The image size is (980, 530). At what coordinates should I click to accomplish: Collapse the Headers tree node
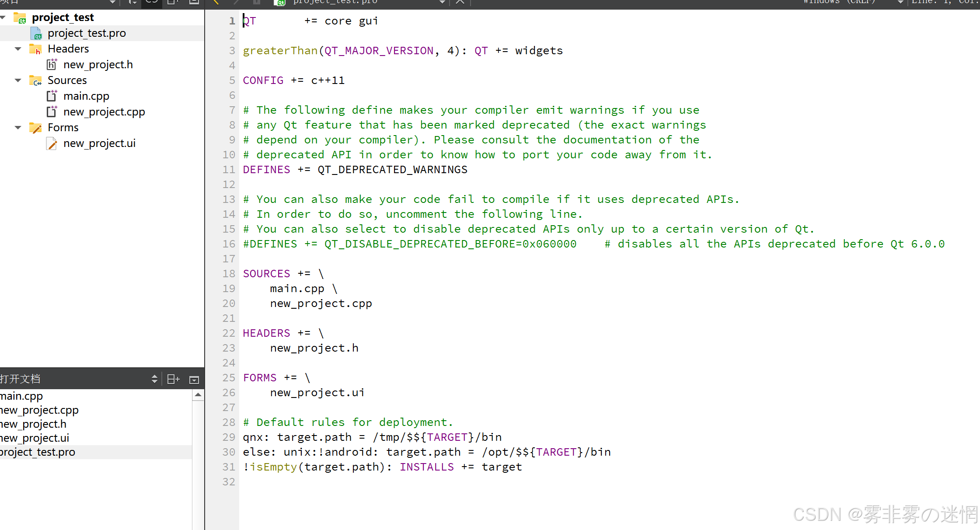(x=18, y=49)
